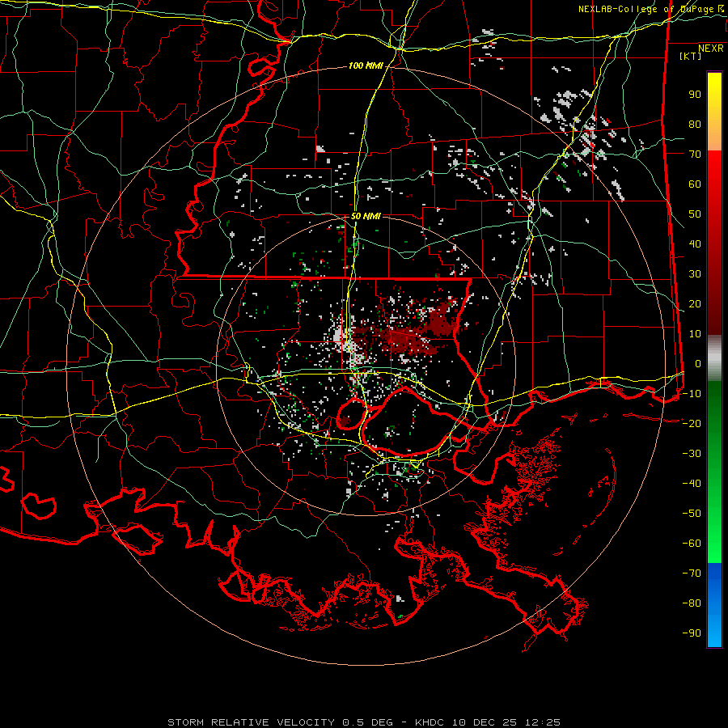The height and width of the screenshot is (728, 728).
Task: Click the 40 value on velocity scale
Action: click(x=695, y=243)
